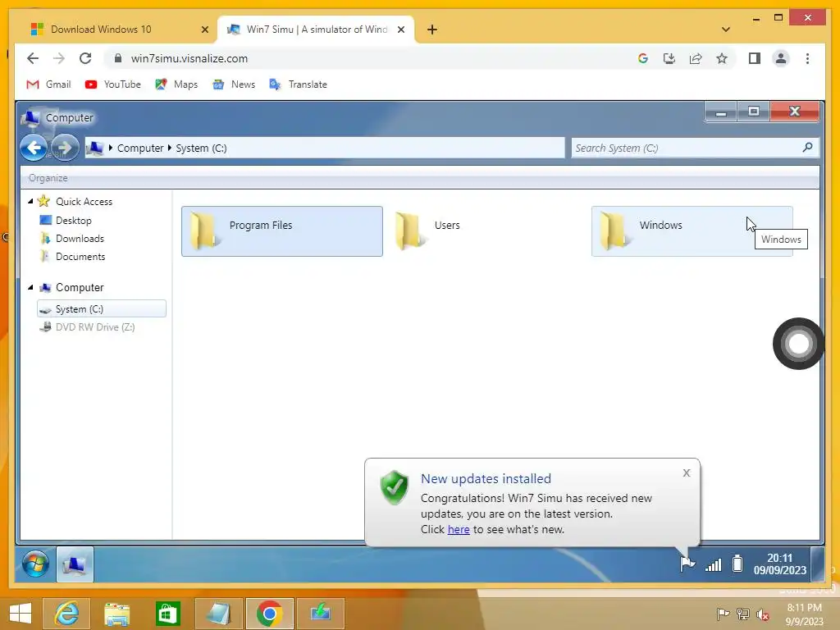Open Translate bookmark

pyautogui.click(x=298, y=84)
